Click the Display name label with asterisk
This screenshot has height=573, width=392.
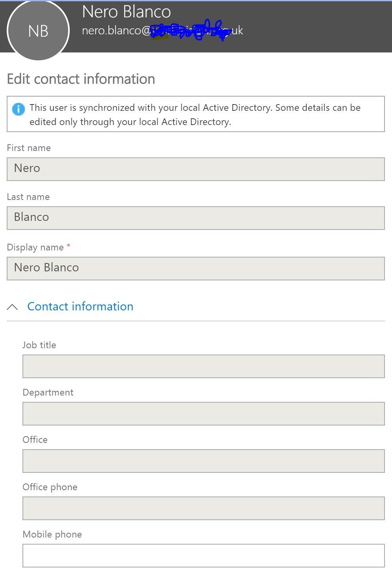coord(39,247)
